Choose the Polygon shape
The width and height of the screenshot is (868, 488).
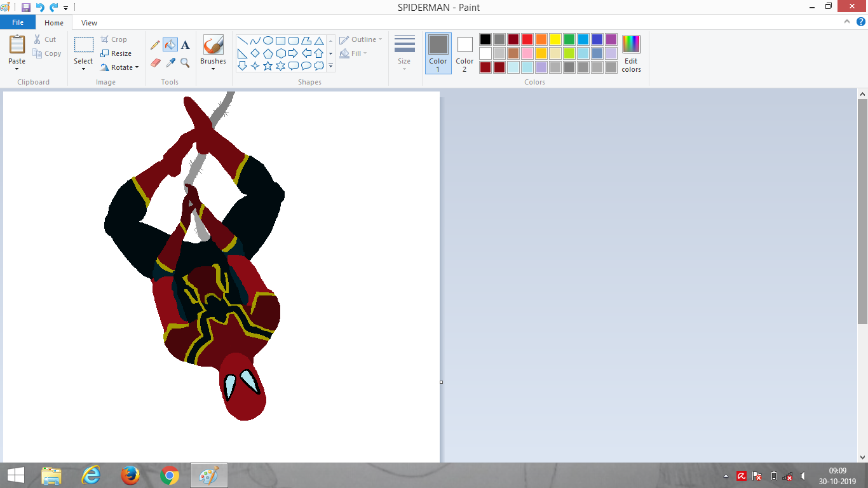306,41
